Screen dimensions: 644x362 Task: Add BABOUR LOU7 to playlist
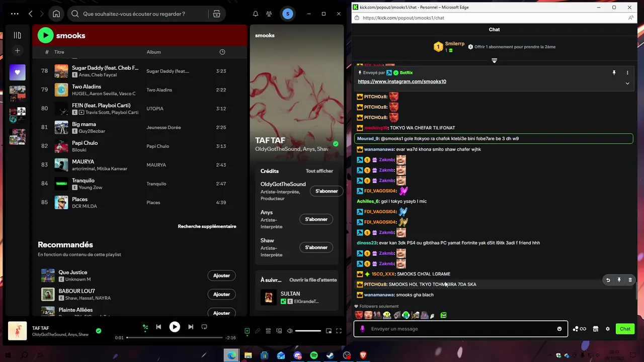(x=221, y=294)
